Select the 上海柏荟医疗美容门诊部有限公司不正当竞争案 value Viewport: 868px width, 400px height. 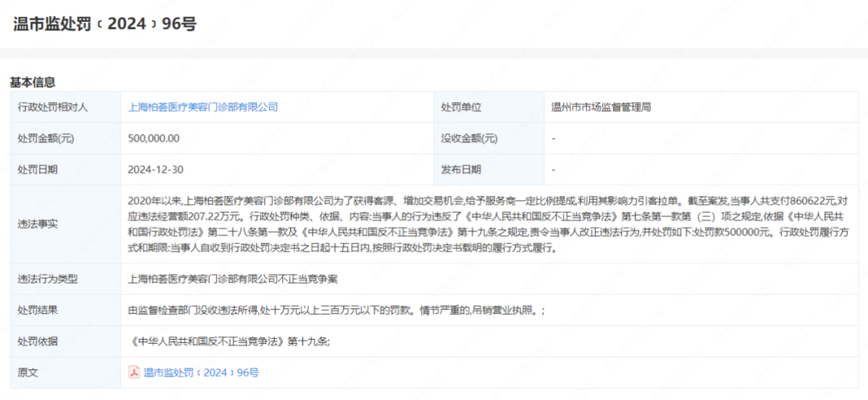click(x=232, y=279)
